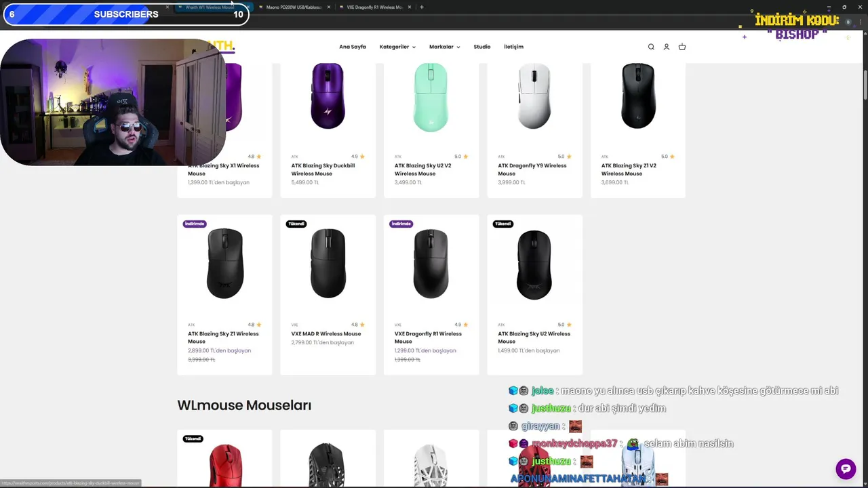Viewport: 868px width, 488px height.
Task: Open the shopping cart icon
Action: [x=682, y=47]
